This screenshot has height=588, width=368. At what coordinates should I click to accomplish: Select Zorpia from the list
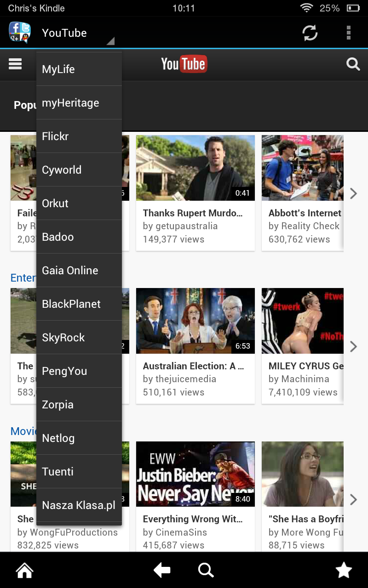tap(79, 404)
